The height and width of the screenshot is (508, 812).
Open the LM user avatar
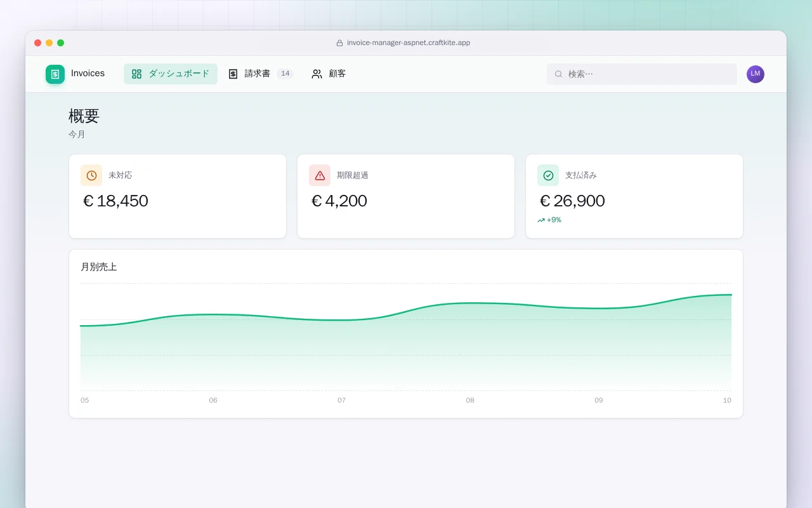pyautogui.click(x=756, y=74)
